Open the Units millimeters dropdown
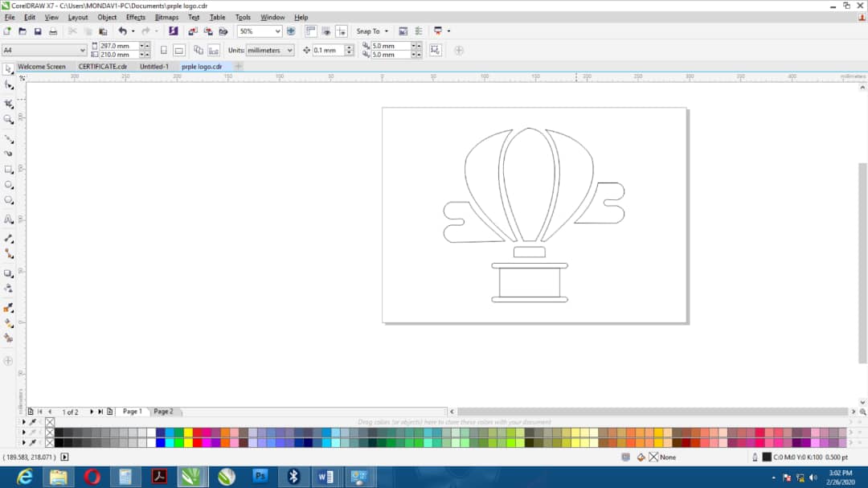 pos(289,50)
